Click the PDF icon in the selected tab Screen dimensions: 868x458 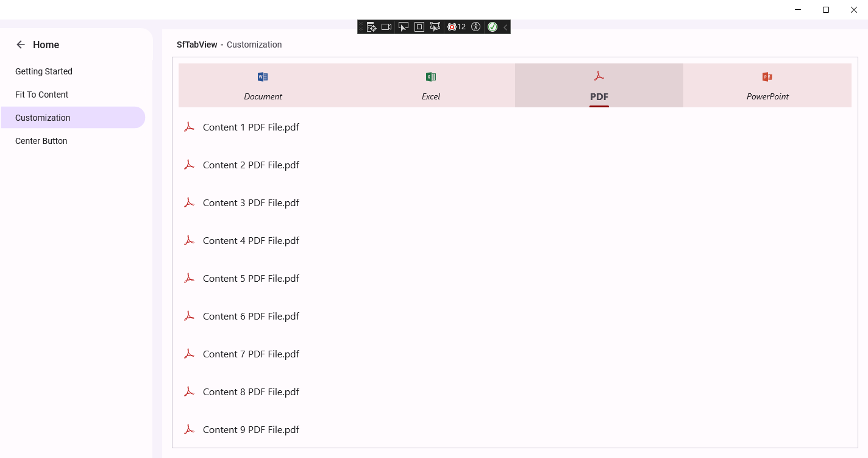pos(599,76)
